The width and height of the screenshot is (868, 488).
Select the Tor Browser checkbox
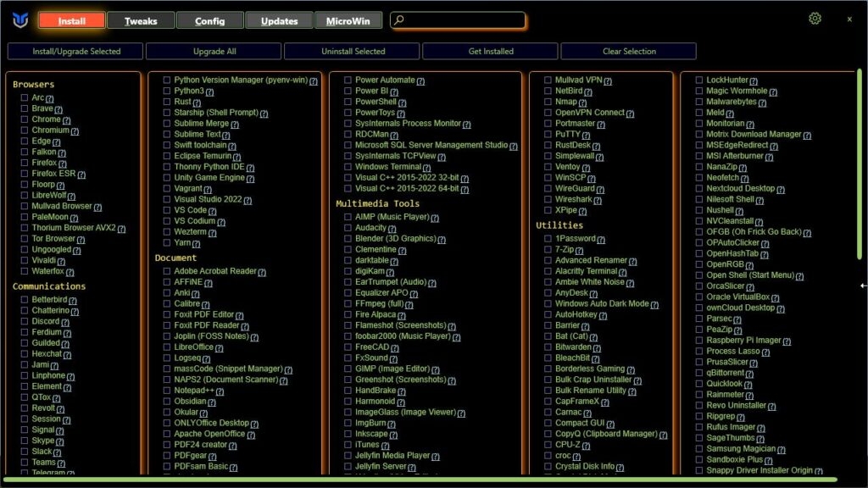[25, 238]
